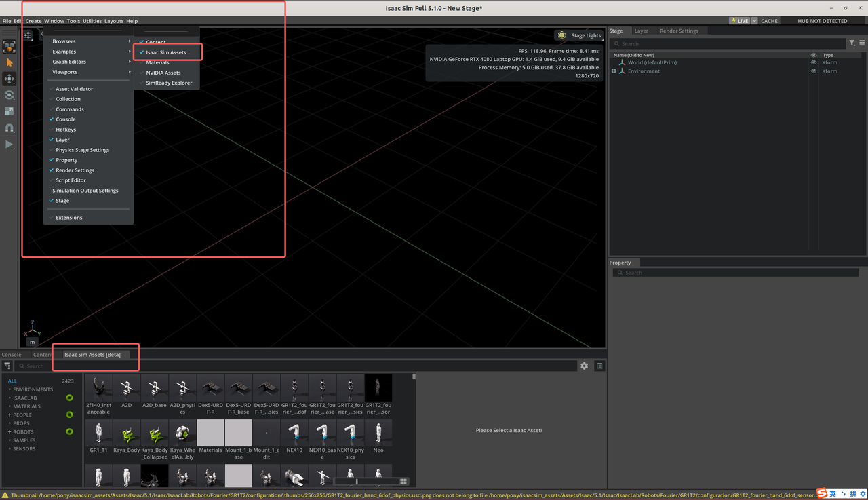868x500 pixels.
Task: Open the Utilities menu
Action: click(92, 21)
